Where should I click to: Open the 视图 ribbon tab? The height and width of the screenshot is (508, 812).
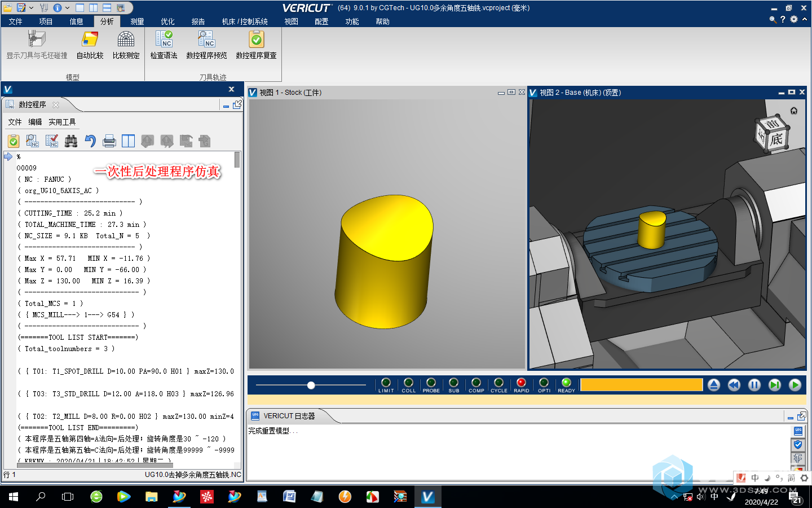(291, 21)
